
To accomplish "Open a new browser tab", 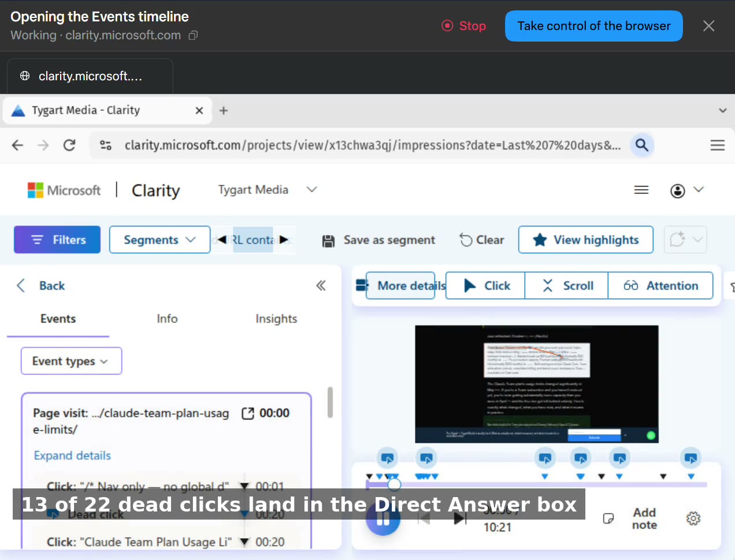I will pyautogui.click(x=224, y=110).
